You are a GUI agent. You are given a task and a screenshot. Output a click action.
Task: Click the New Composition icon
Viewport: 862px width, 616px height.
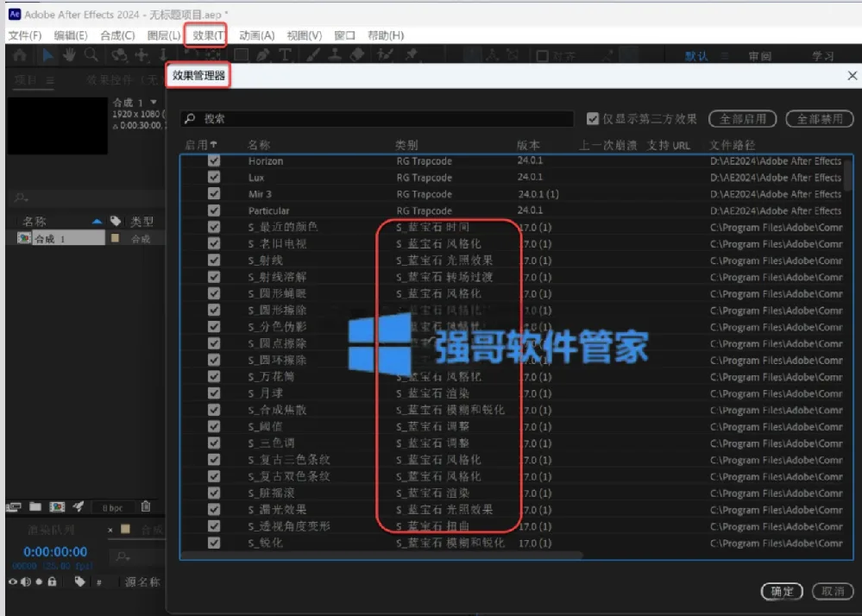(x=57, y=506)
